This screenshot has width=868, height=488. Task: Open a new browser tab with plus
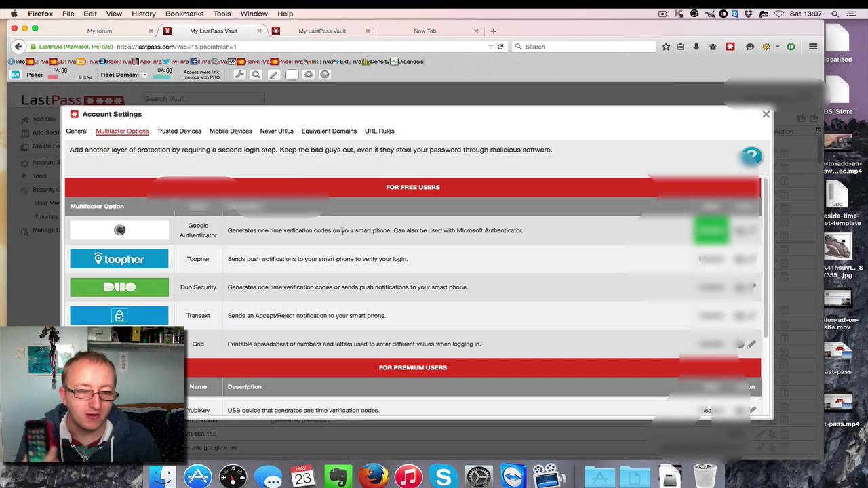(x=493, y=30)
